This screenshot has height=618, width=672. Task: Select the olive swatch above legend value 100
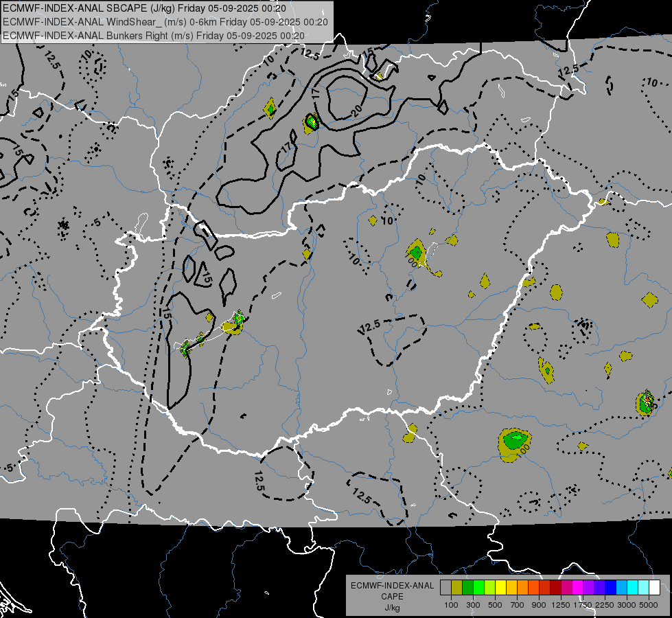click(457, 587)
